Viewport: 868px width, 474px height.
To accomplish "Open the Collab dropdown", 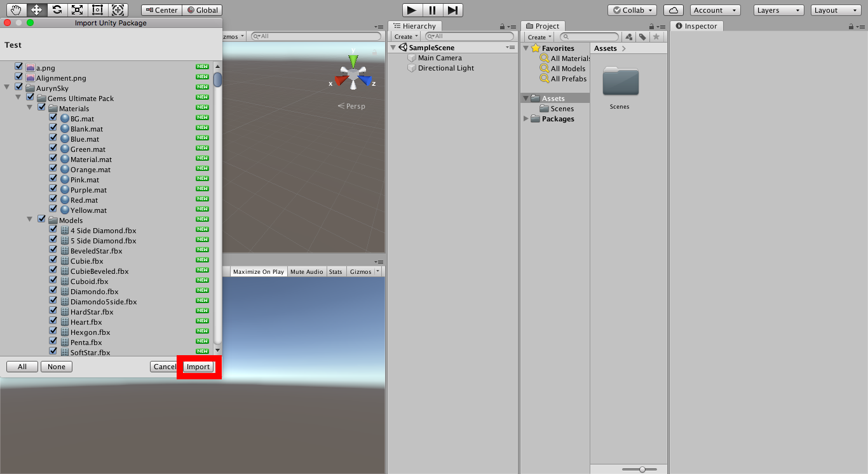I will tap(632, 10).
